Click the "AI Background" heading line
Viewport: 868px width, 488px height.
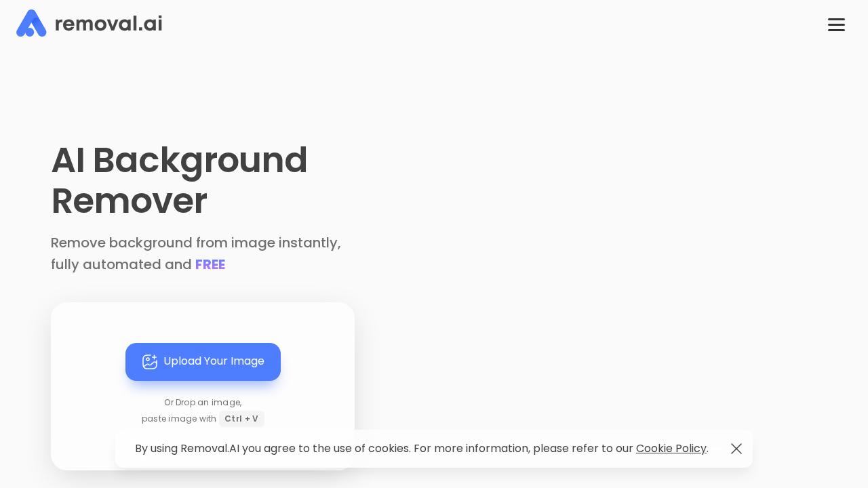[179, 161]
